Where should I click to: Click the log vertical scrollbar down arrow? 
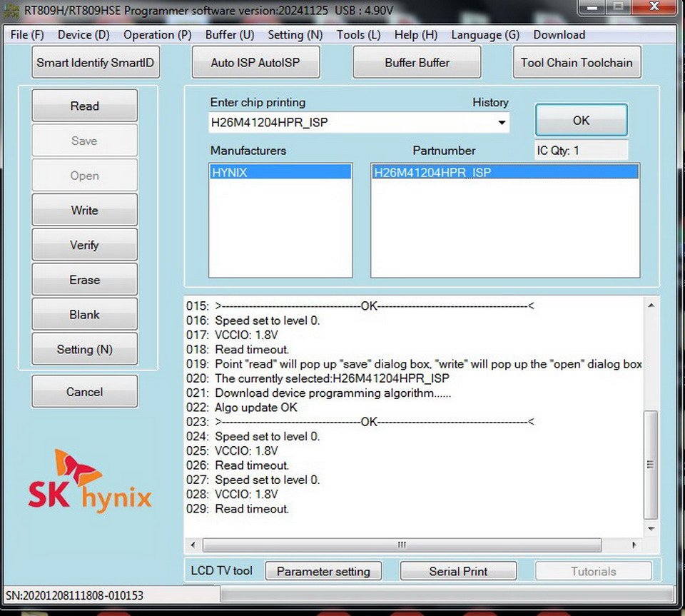650,529
